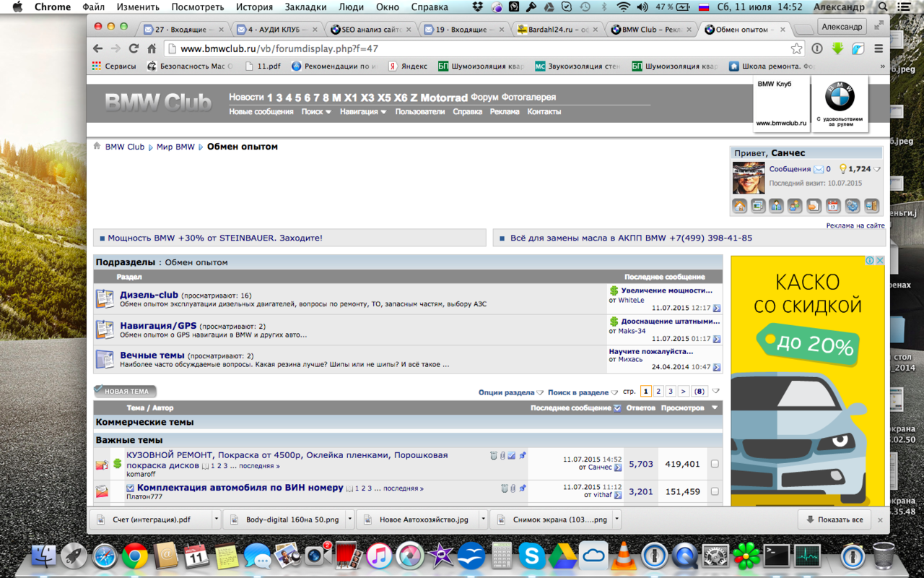Click the home icon in user panel
Viewport: 924px width, 578px height.
(739, 206)
